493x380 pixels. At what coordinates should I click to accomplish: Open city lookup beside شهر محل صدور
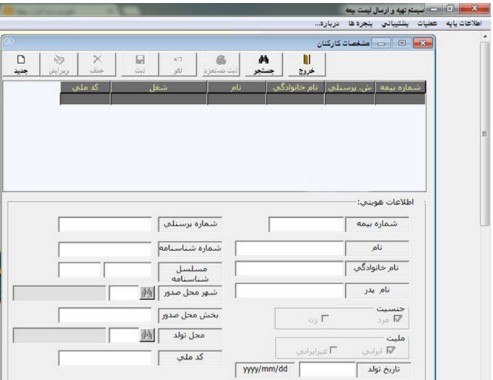pyautogui.click(x=147, y=293)
